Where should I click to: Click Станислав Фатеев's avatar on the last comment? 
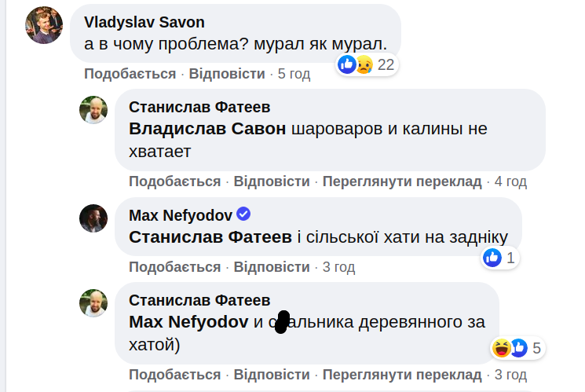93,303
